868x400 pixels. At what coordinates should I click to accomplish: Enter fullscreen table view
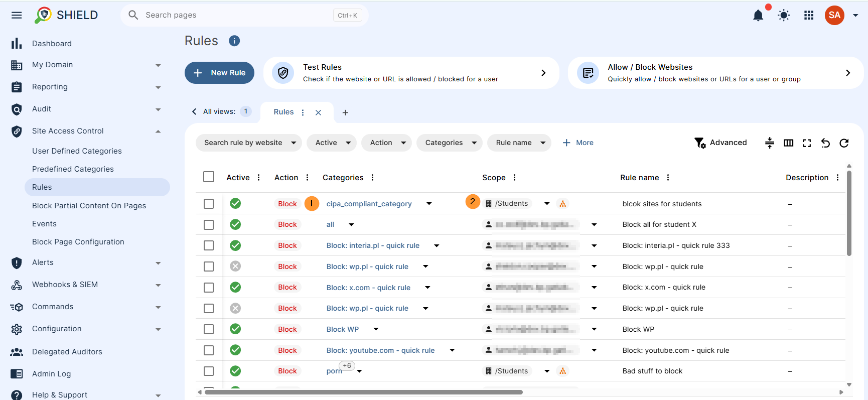[x=807, y=143]
